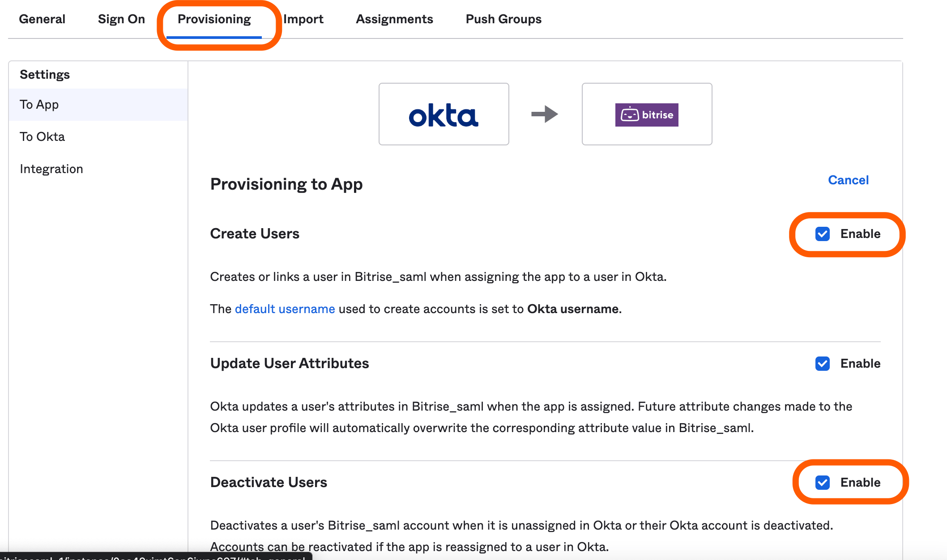Click the Update User Attributes Enable label
The width and height of the screenshot is (947, 560).
coord(860,364)
